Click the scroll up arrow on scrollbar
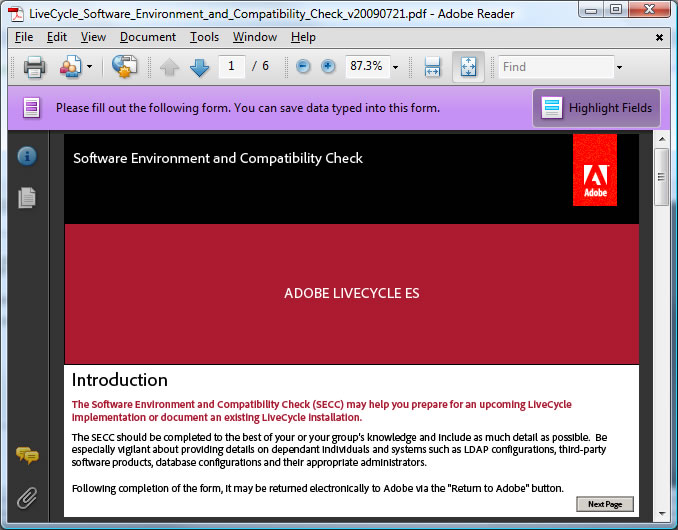The image size is (678, 530). 662,139
